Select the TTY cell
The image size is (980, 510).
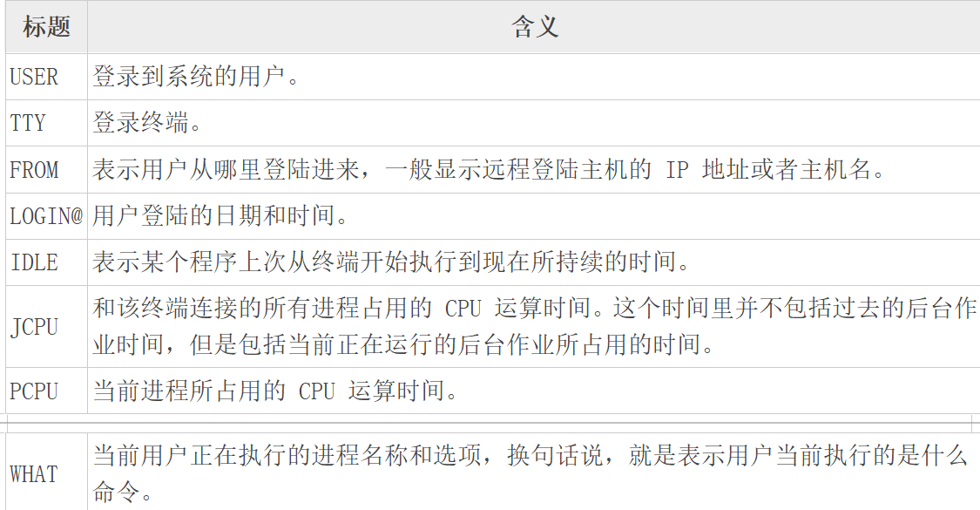coord(46,123)
